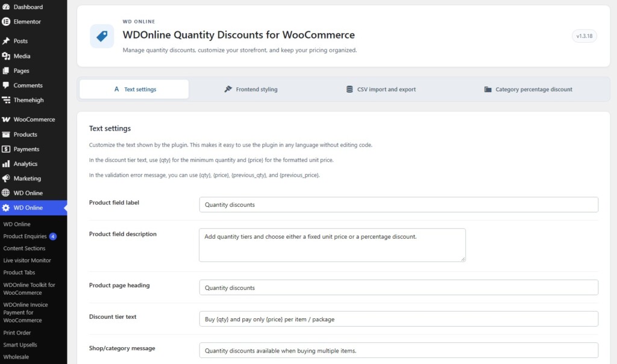Viewport: 617px width, 364px height.
Task: Go to CSV import and export tab
Action: click(x=381, y=89)
